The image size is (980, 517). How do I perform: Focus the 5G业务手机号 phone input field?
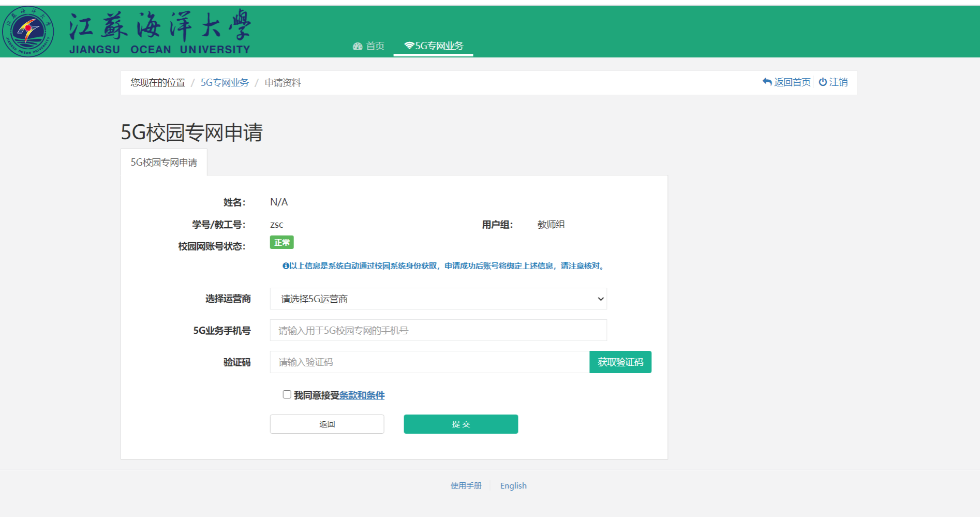(x=438, y=330)
